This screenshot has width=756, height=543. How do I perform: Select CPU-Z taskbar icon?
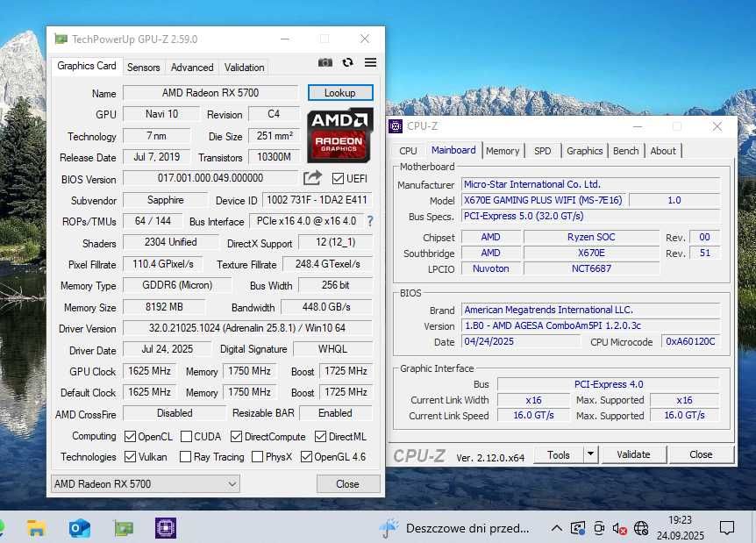[x=166, y=528]
